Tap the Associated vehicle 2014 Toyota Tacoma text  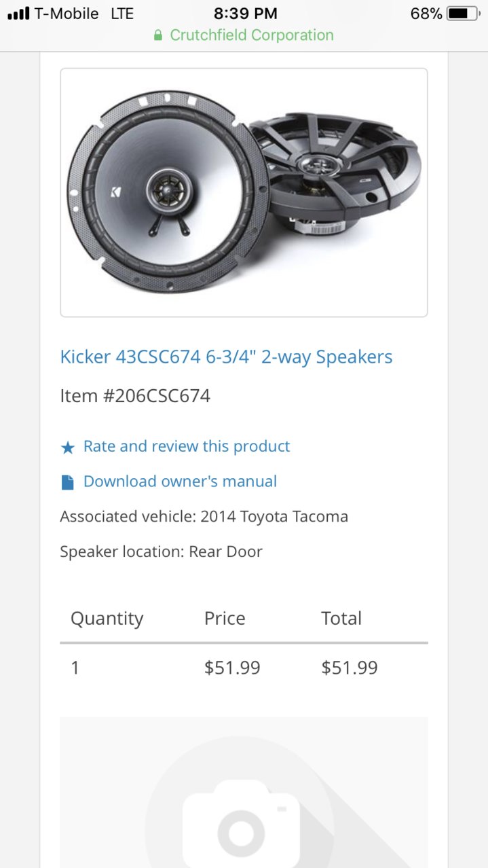pyautogui.click(x=204, y=517)
